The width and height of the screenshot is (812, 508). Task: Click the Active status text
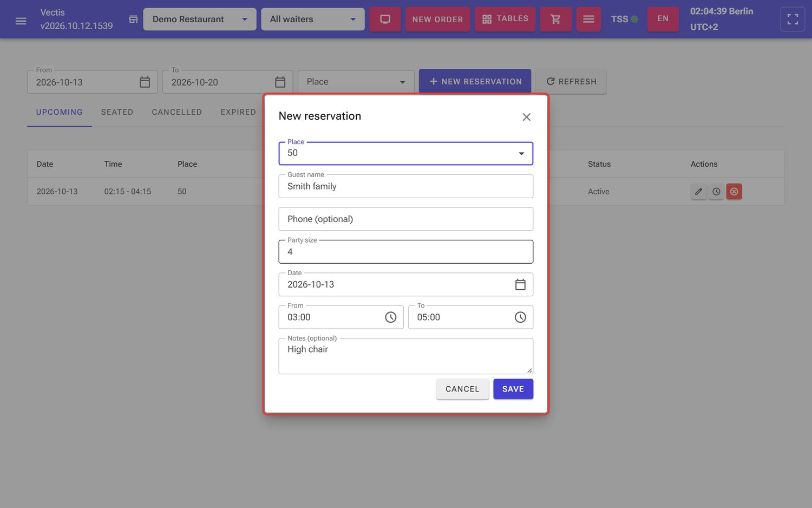point(599,192)
